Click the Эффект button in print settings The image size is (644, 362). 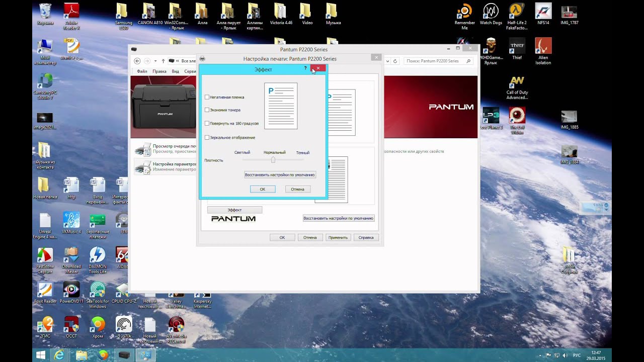234,210
